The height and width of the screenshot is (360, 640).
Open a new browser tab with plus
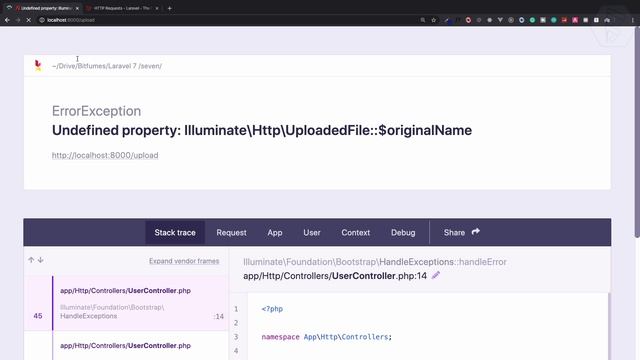coord(169,8)
